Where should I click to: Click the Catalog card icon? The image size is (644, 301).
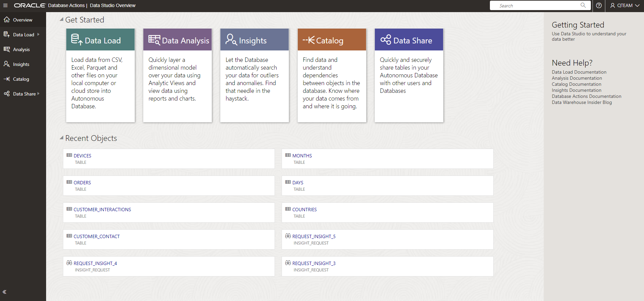pos(309,40)
